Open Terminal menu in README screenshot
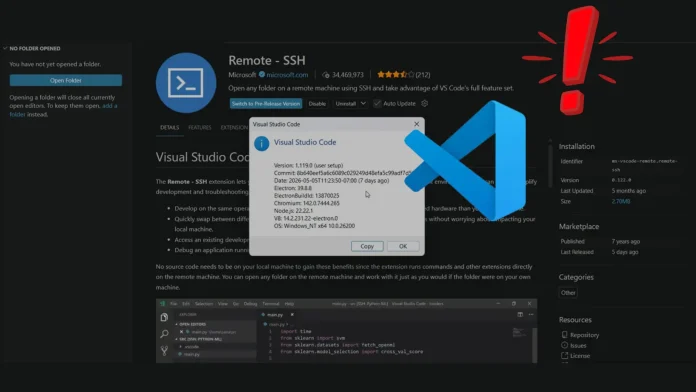 pos(271,304)
